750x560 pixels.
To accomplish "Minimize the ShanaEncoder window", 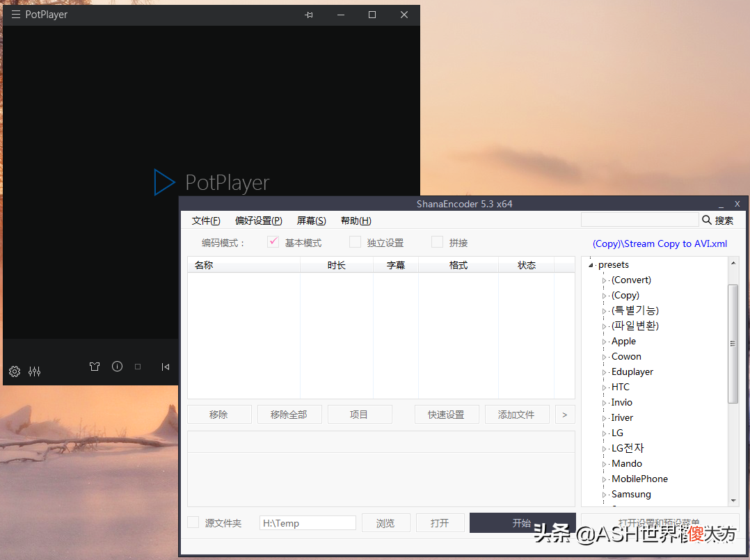I will (721, 205).
